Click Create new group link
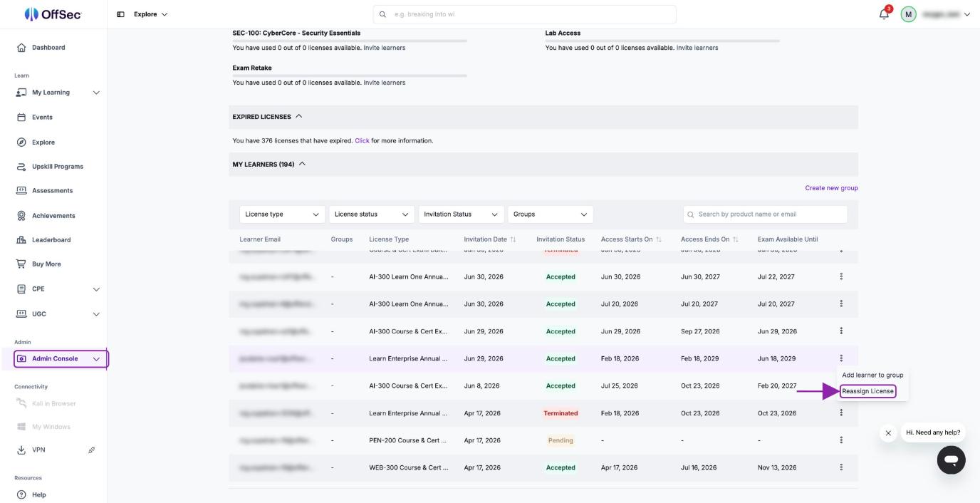Screen dimensions: 980x503 point(831,188)
